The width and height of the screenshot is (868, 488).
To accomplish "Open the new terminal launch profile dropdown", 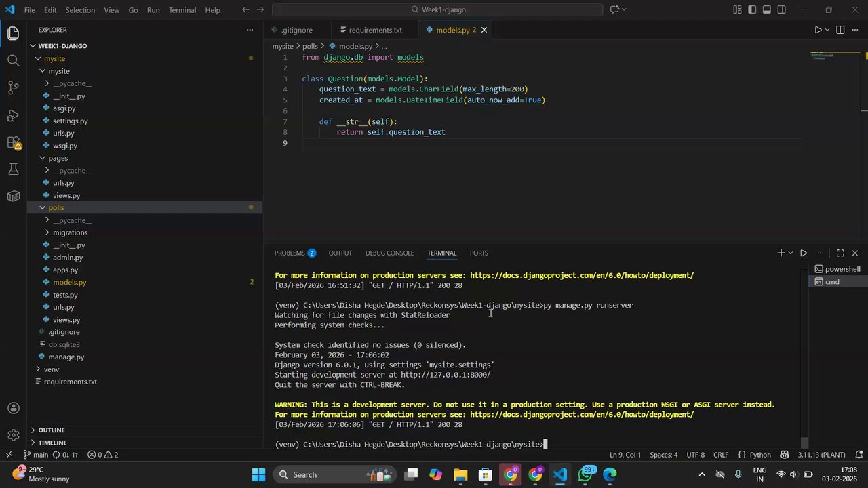I will pyautogui.click(x=791, y=253).
